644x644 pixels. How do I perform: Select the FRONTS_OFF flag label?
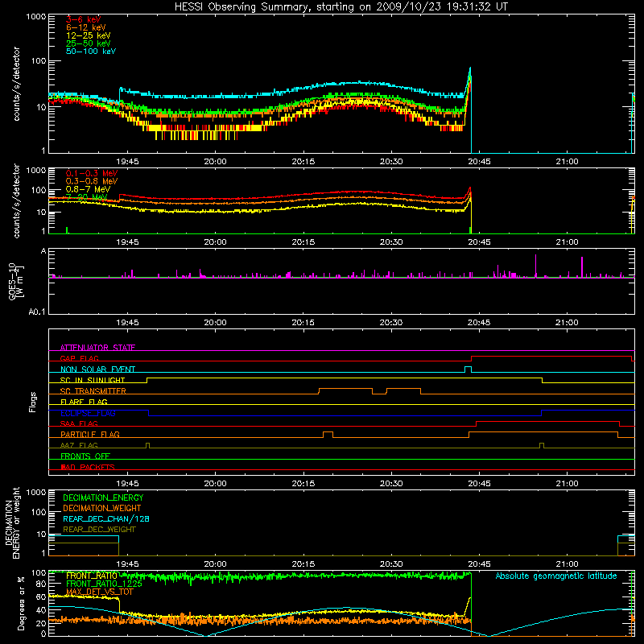click(85, 456)
